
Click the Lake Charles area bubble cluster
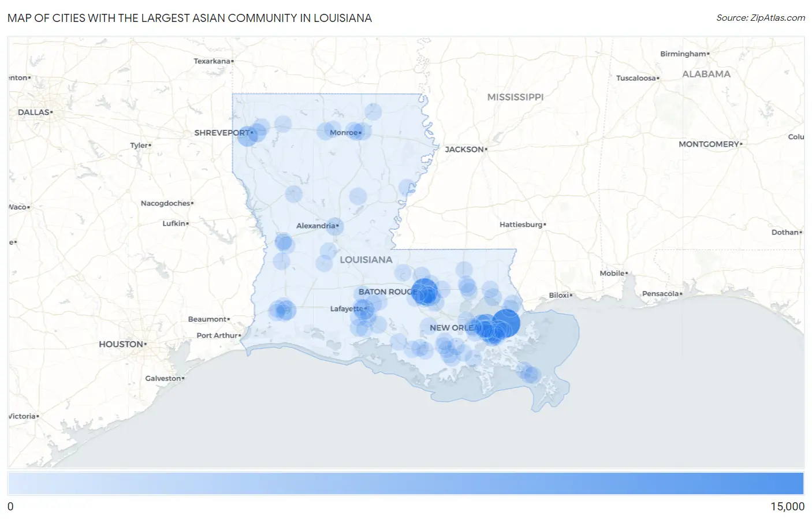[282, 310]
